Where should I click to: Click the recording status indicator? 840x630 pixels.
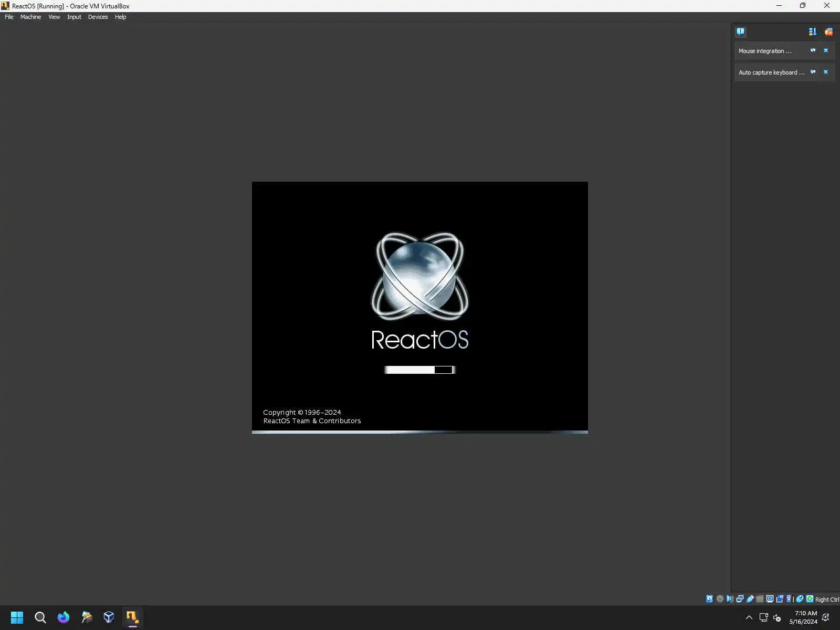pos(780,598)
